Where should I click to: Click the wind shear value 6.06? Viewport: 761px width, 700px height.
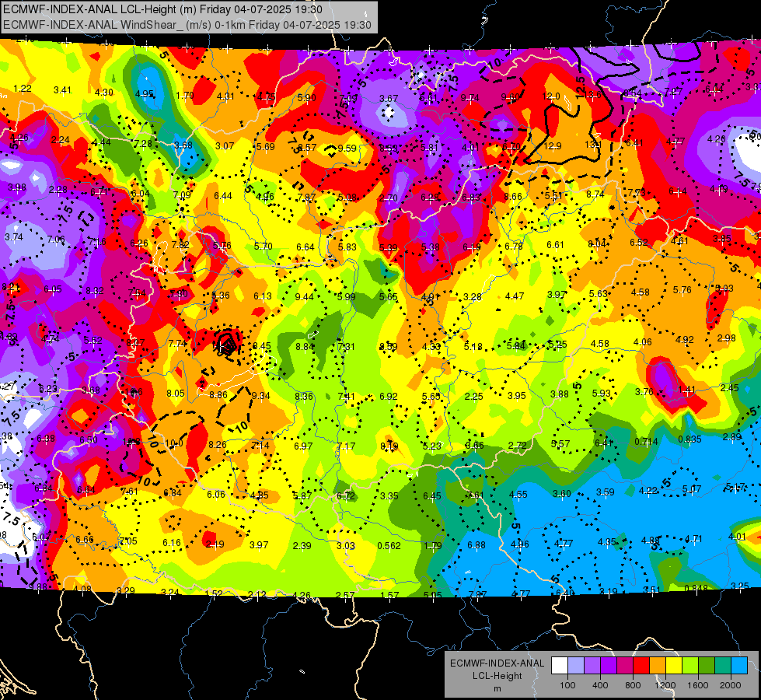coord(216,495)
